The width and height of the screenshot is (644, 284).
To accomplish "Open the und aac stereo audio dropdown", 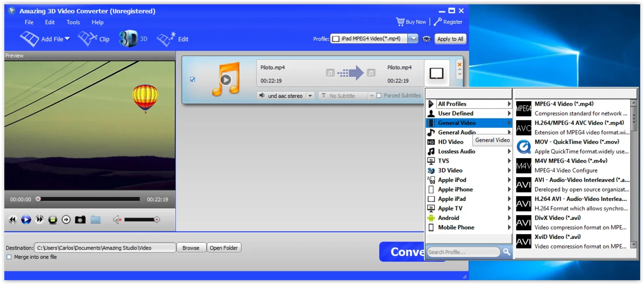I will pyautogui.click(x=310, y=96).
